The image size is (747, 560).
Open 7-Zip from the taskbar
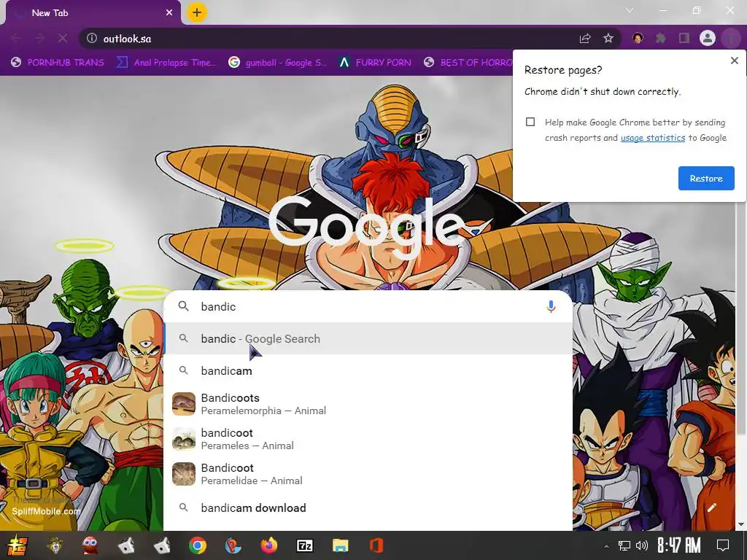point(305,545)
